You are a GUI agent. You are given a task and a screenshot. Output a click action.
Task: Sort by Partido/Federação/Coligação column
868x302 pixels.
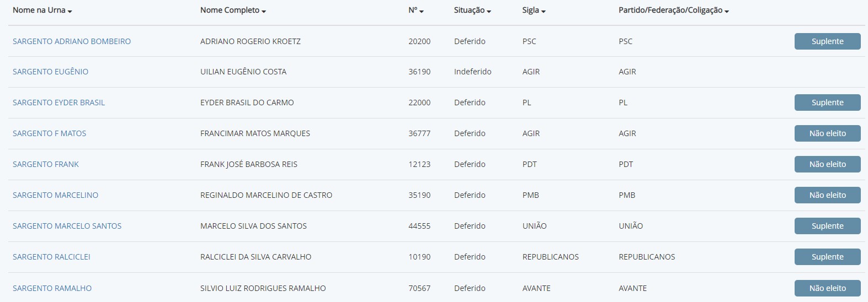tap(673, 10)
